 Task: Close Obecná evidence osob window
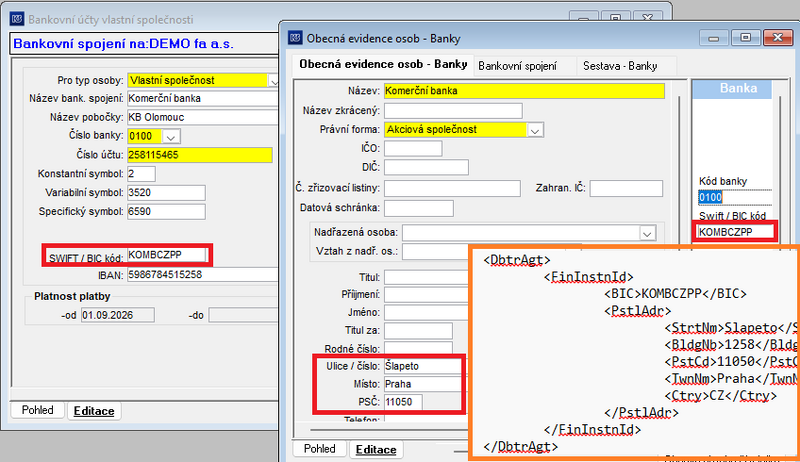point(778,38)
